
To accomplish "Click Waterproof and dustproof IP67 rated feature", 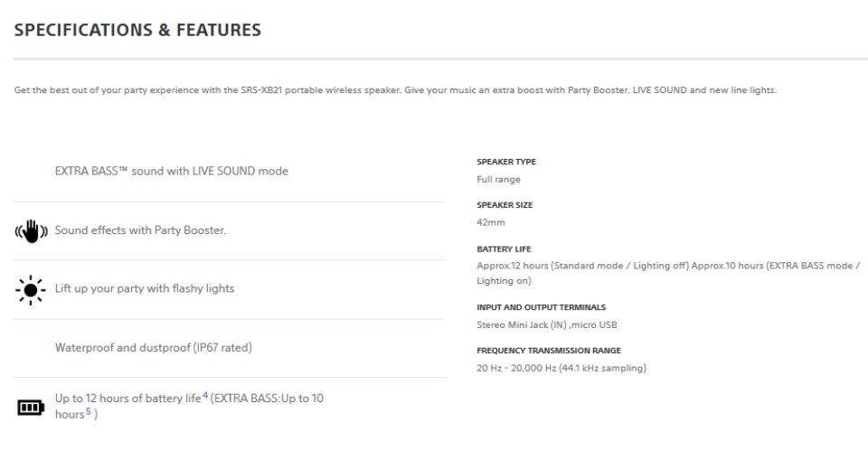I will click(154, 348).
